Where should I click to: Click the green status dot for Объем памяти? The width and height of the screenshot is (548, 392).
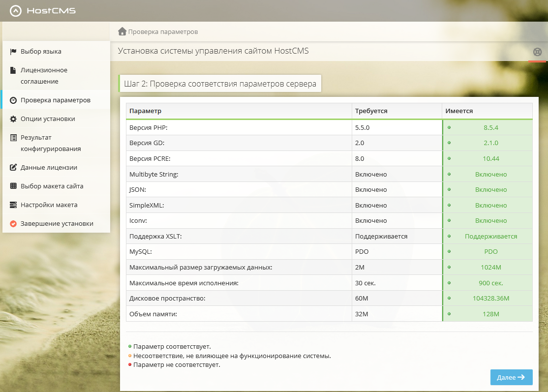tap(449, 314)
